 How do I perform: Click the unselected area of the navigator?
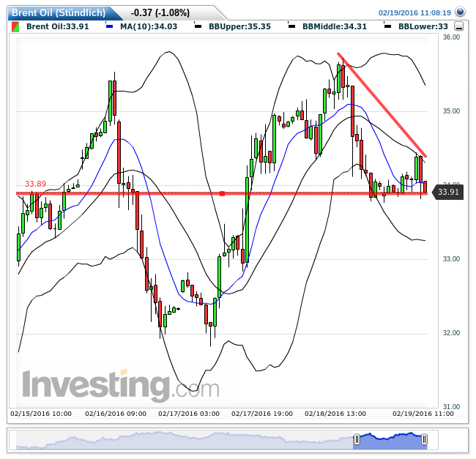183,441
